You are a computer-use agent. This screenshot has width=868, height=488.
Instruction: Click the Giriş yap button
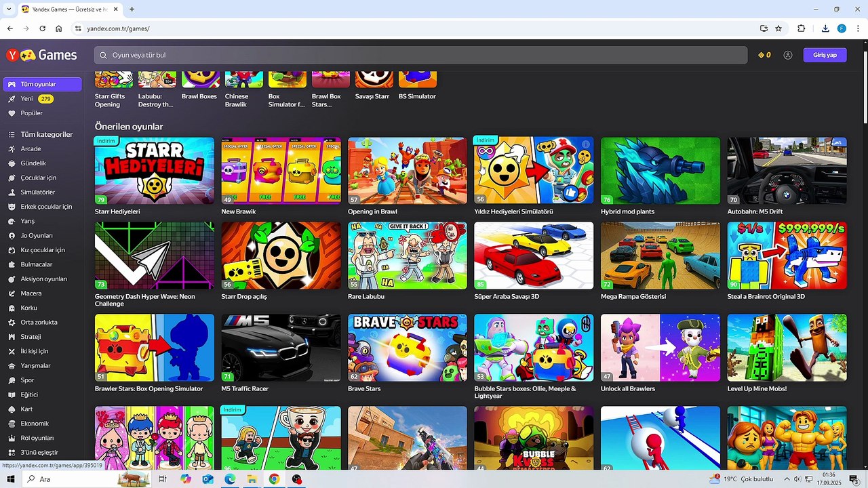click(x=825, y=55)
